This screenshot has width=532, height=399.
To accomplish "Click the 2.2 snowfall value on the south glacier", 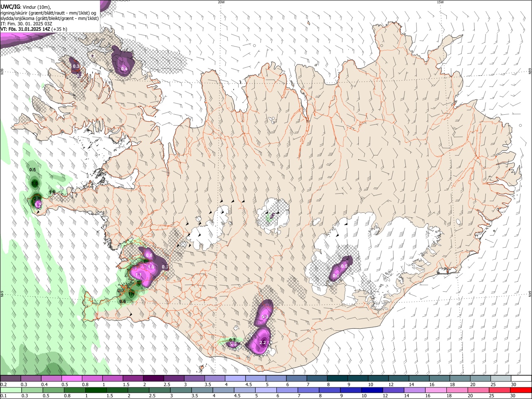I will [x=263, y=342].
